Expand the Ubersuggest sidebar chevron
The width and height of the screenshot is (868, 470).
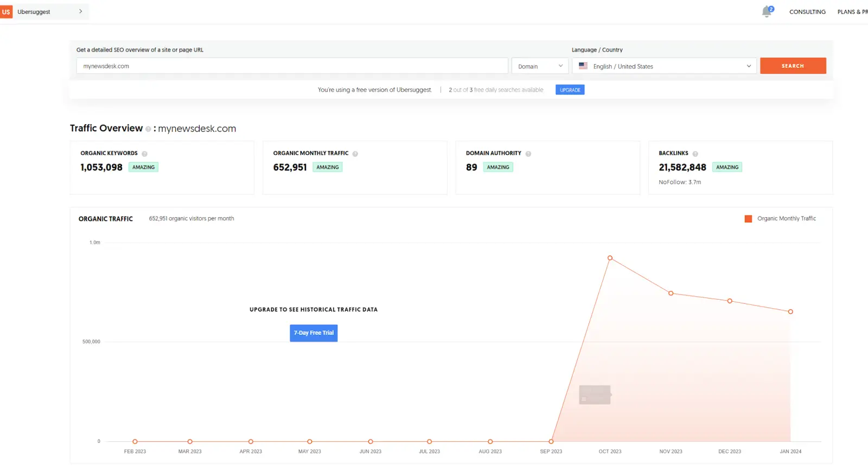(81, 11)
